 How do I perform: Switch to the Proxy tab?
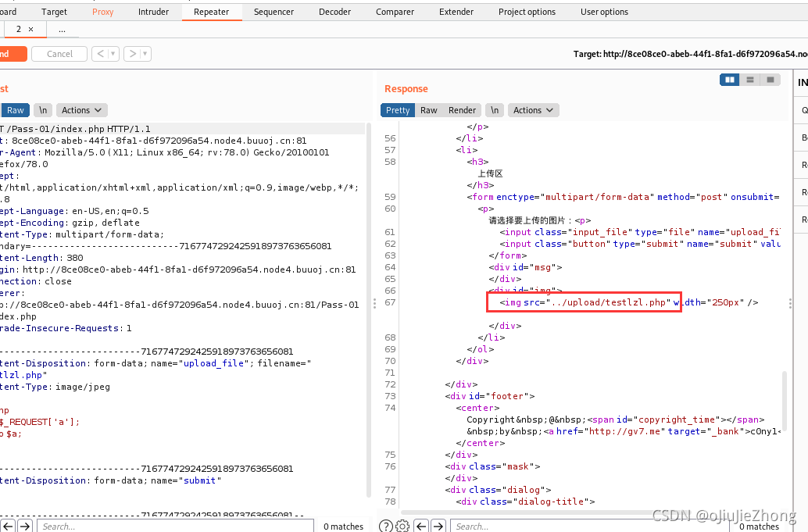tap(102, 12)
